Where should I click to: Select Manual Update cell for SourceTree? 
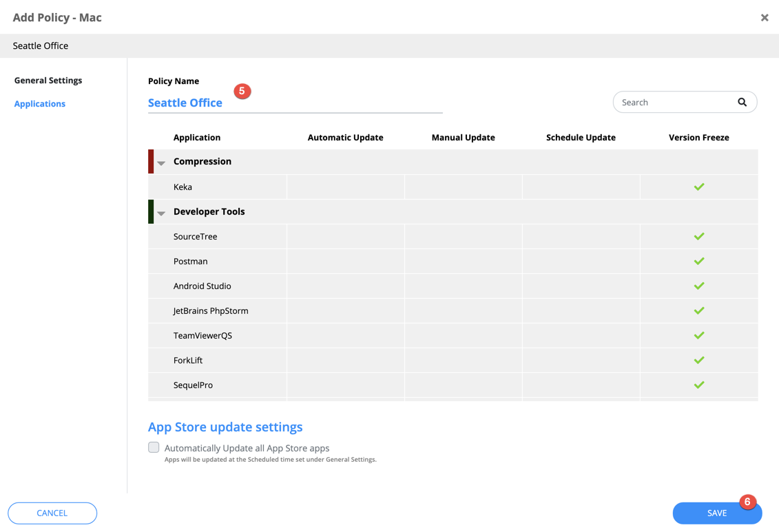click(464, 236)
